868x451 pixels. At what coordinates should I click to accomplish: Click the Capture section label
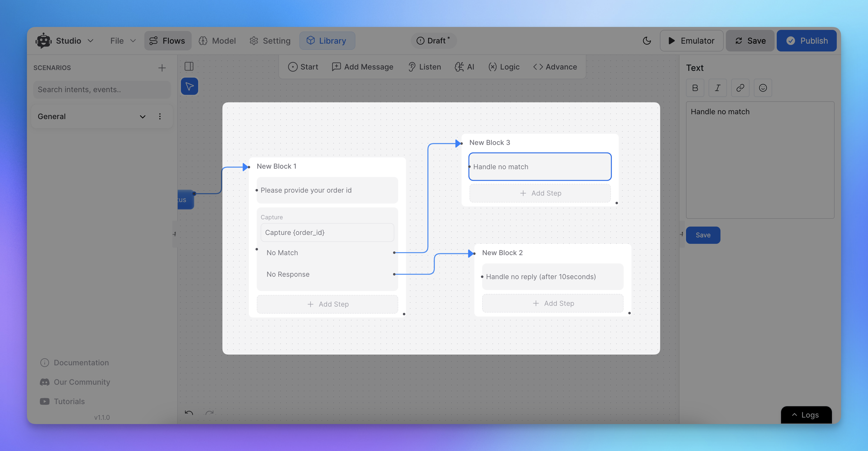pos(272,217)
